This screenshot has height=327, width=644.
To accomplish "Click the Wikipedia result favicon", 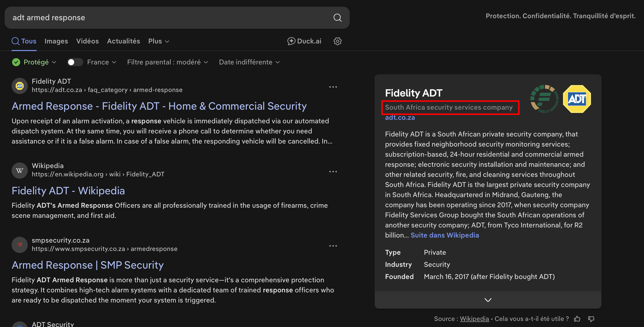I will [20, 170].
